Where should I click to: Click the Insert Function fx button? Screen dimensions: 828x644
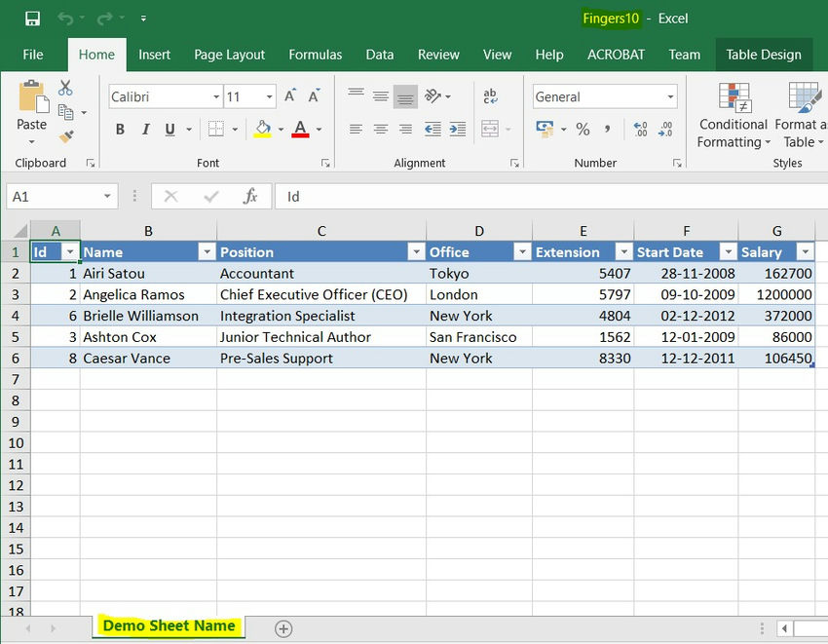(x=251, y=196)
